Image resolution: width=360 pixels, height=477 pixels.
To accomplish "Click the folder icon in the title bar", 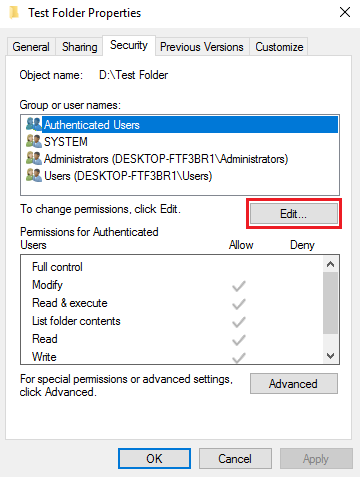I will point(14,13).
